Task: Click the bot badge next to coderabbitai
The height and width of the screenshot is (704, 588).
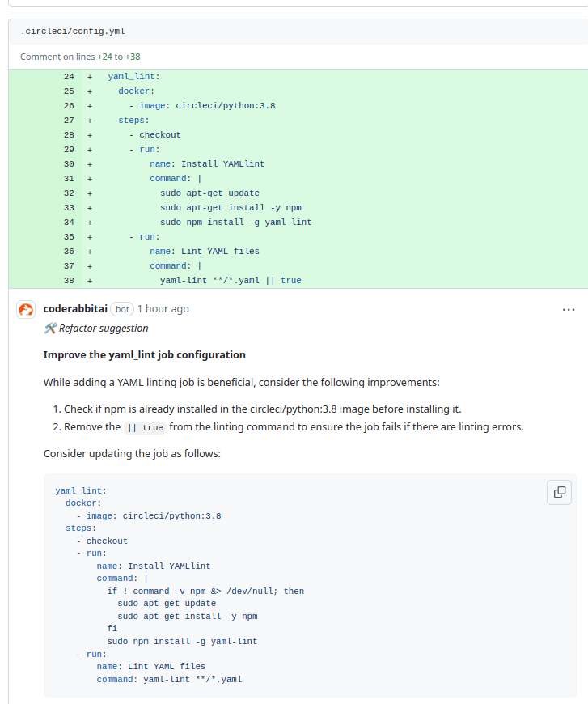Action: point(122,309)
